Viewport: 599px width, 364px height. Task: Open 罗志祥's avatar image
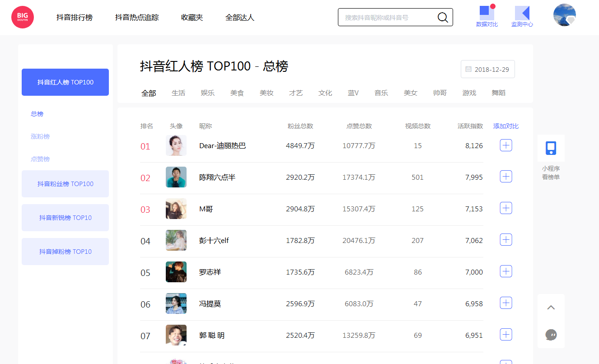(x=176, y=272)
